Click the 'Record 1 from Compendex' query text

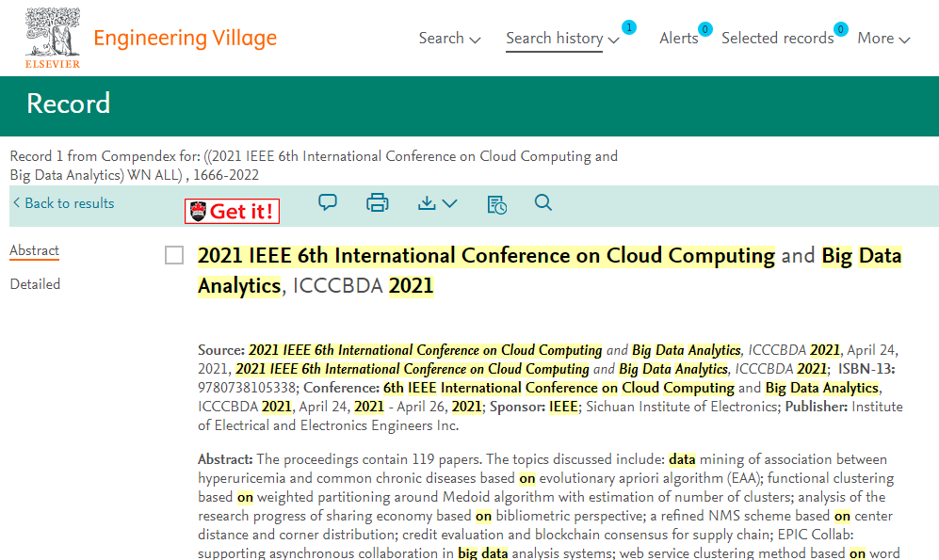[x=314, y=166]
